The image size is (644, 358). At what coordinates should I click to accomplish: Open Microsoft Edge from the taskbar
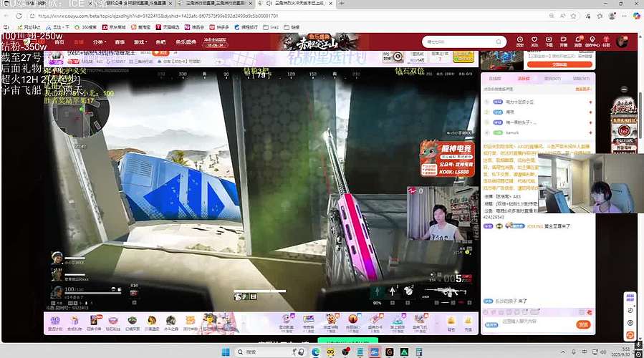click(x=315, y=352)
